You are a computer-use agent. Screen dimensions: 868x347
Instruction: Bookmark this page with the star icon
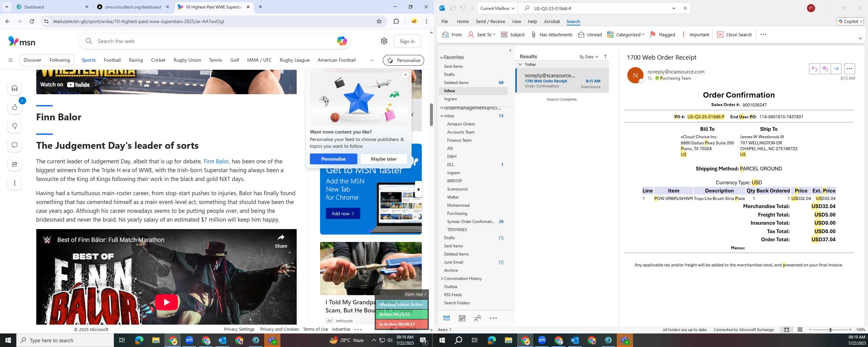[379, 21]
